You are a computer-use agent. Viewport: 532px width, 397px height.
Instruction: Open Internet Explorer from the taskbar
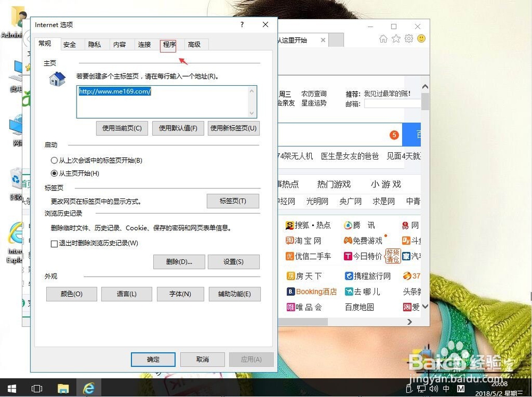coord(89,388)
